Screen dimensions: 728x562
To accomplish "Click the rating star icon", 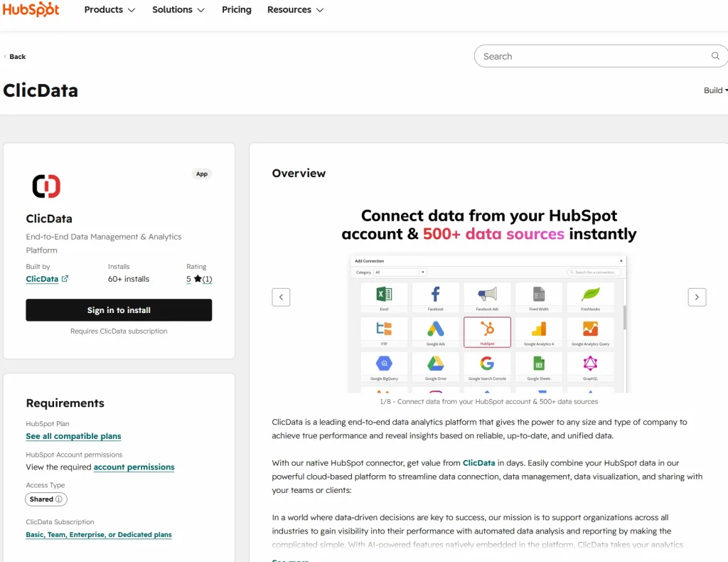I will (x=198, y=279).
